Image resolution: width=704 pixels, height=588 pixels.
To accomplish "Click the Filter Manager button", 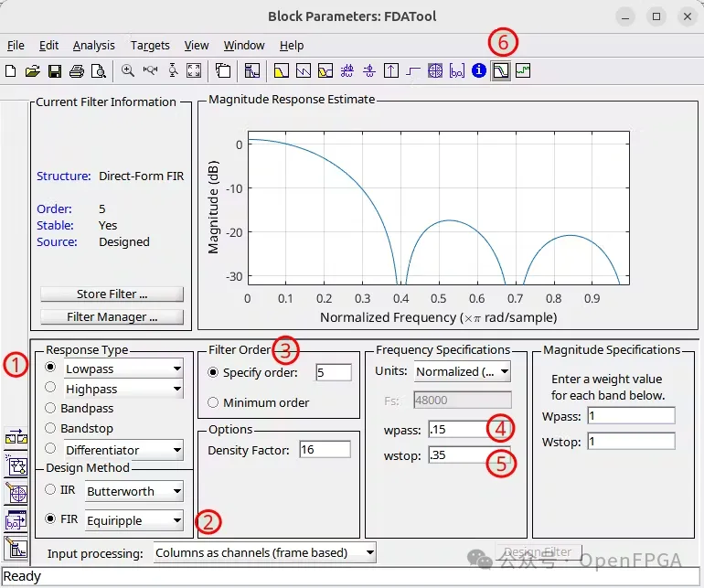I will pos(112,317).
